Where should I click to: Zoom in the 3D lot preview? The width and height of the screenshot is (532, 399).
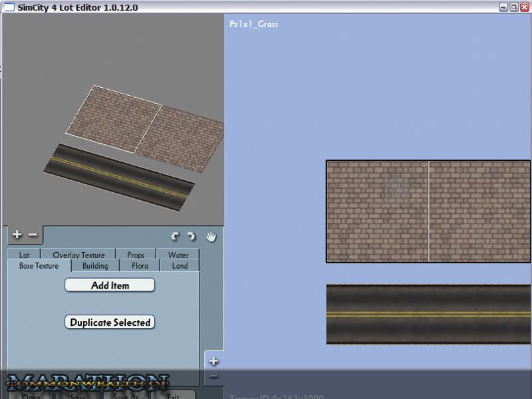[17, 234]
